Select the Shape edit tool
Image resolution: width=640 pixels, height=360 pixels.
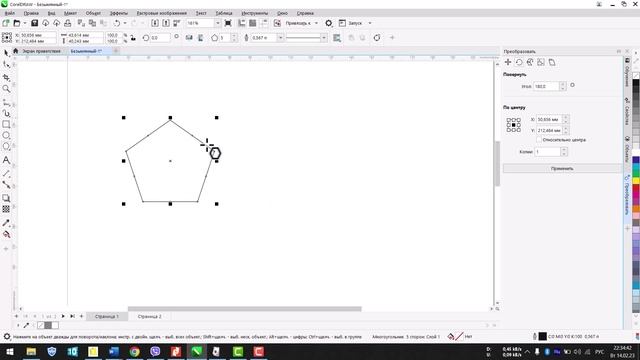6,65
